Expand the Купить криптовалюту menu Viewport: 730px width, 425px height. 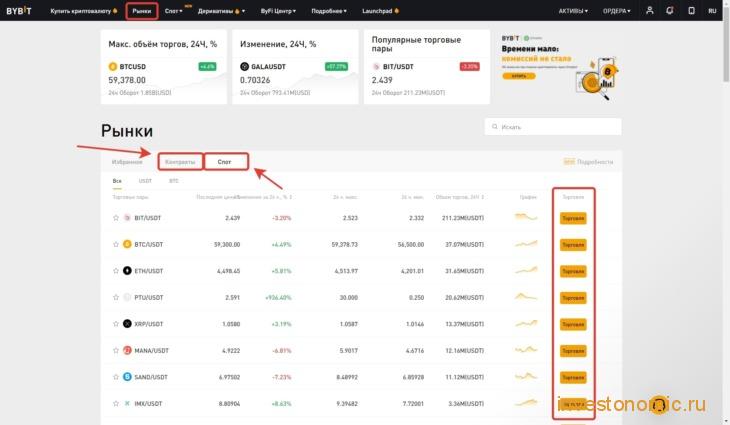(x=84, y=11)
